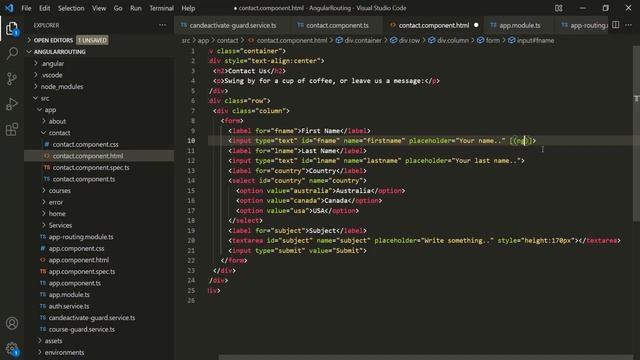640x360 pixels.
Task: Open app.component.html file
Action: point(78,260)
